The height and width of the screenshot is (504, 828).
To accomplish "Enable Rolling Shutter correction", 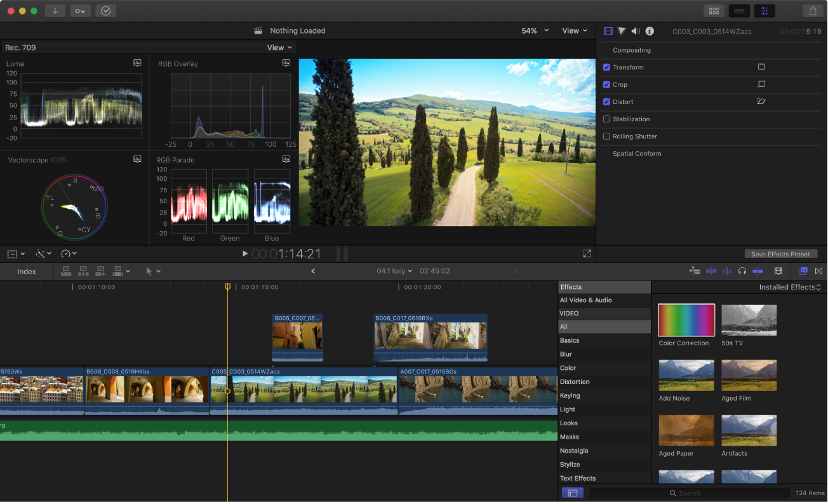I will coord(606,136).
